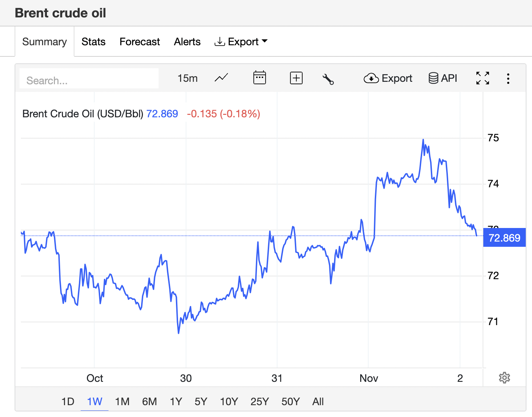The height and width of the screenshot is (417, 532).
Task: Click the 75 price axis label
Action: pyautogui.click(x=493, y=138)
